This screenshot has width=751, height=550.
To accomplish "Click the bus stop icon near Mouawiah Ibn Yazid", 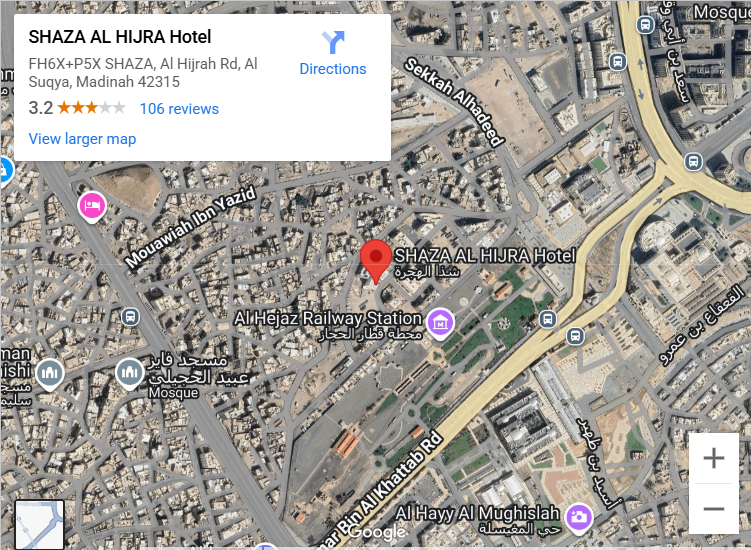I will tap(130, 317).
